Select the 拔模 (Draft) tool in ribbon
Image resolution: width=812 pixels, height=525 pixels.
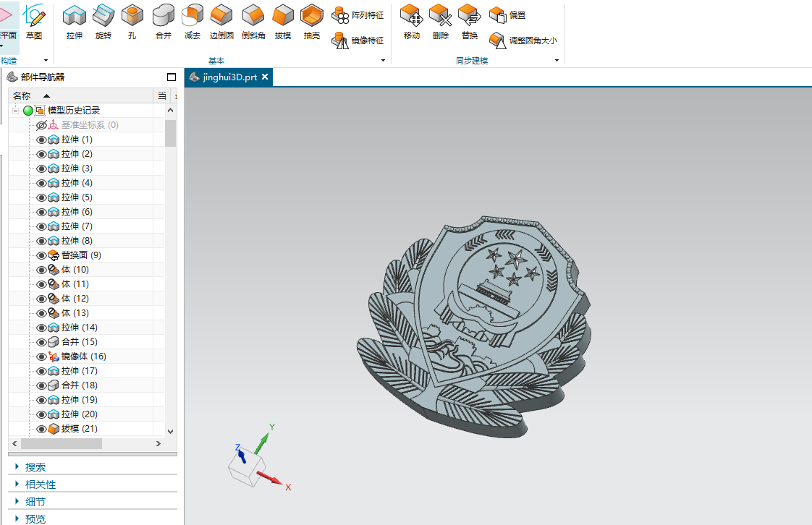[x=283, y=22]
